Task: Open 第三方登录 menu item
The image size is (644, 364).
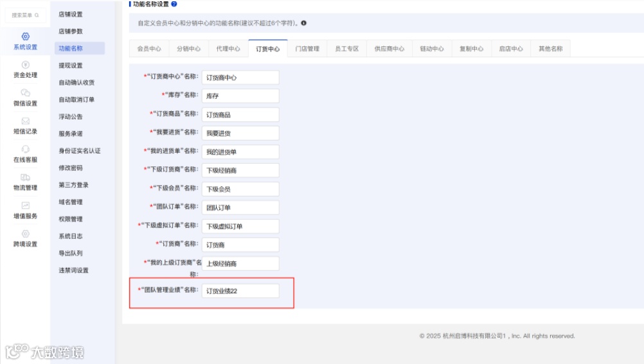Action: click(73, 185)
